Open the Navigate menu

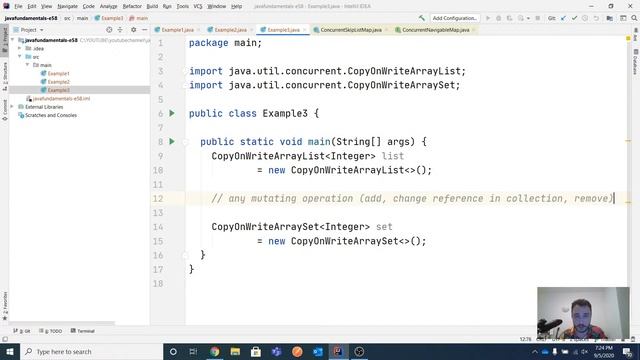pos(67,6)
